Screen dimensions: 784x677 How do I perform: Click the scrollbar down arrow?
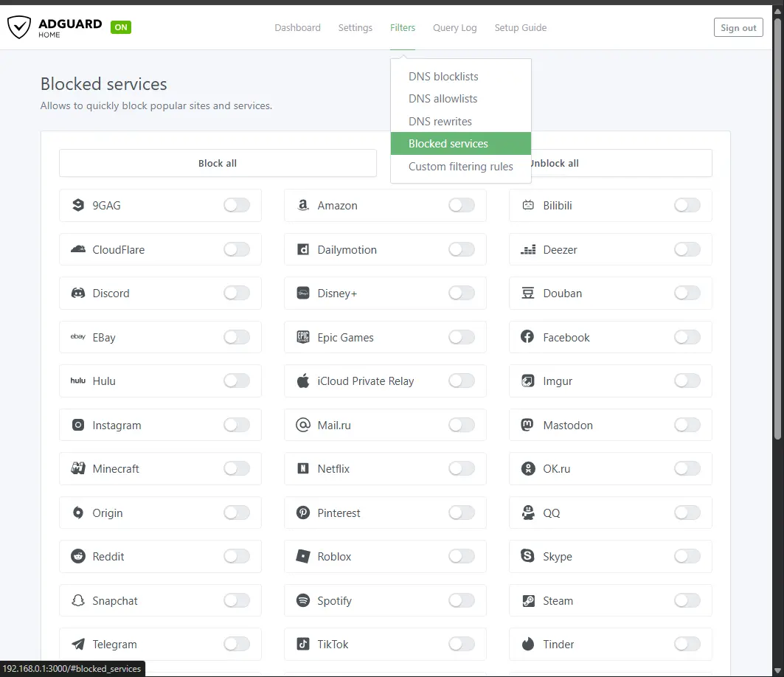coord(777,670)
